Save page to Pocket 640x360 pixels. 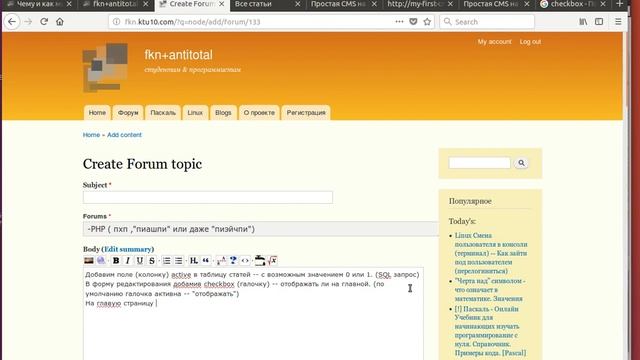click(413, 22)
